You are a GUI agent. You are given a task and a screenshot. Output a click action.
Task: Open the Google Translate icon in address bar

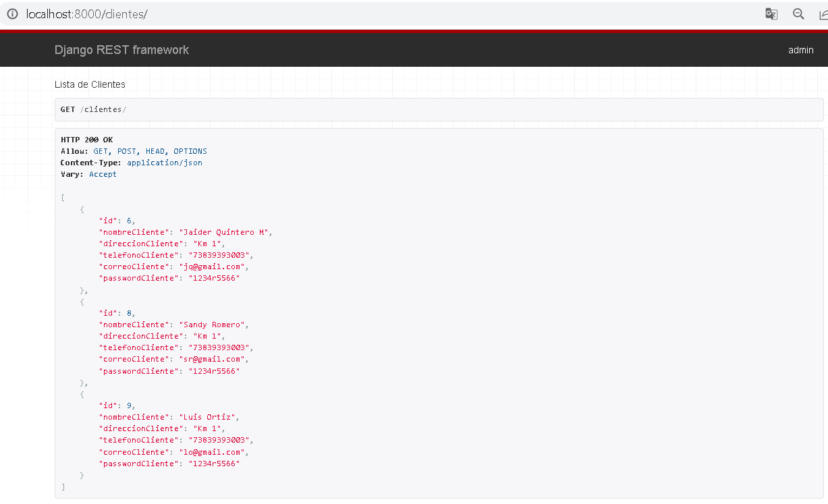[771, 14]
